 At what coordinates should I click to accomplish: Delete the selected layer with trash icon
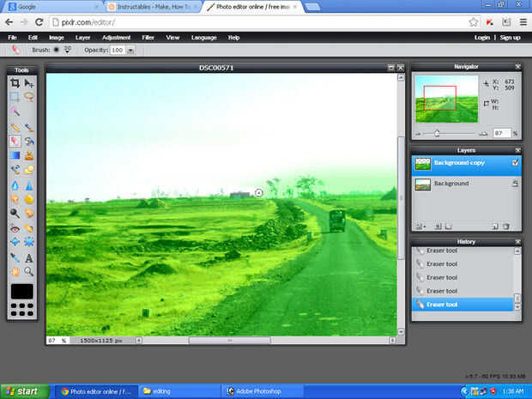coord(506,227)
